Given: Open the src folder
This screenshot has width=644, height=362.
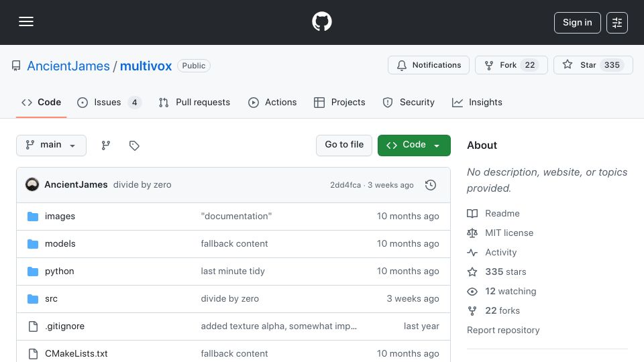Looking at the screenshot, I should point(52,299).
